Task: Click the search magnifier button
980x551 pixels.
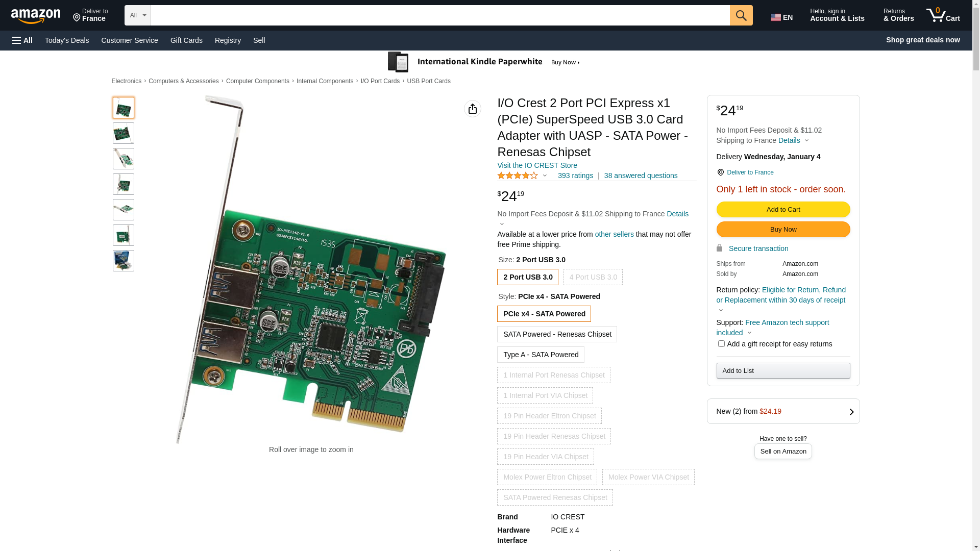Action: click(x=741, y=15)
